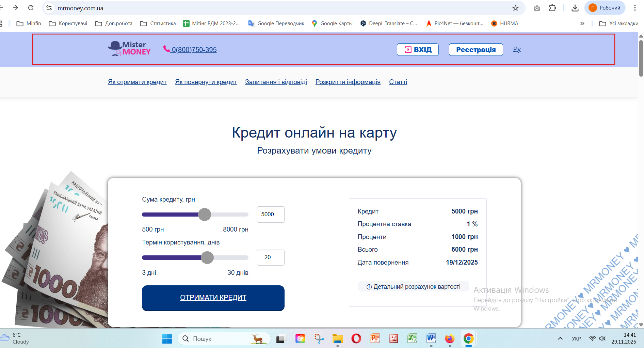
Task: Open browser downloads icon
Action: [x=575, y=8]
